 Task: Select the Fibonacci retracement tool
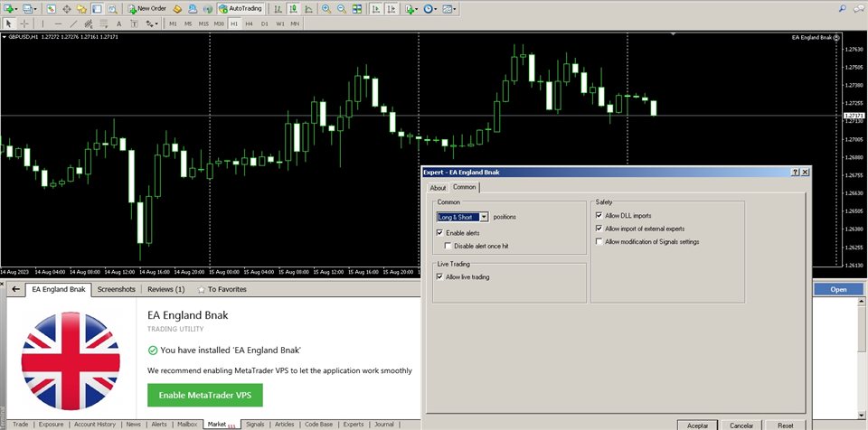tap(103, 23)
